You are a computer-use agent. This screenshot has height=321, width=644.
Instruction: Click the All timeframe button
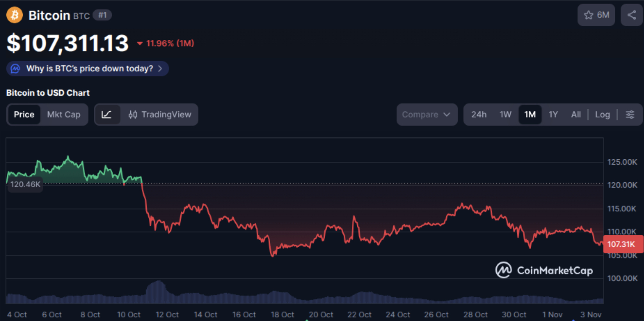click(x=576, y=114)
